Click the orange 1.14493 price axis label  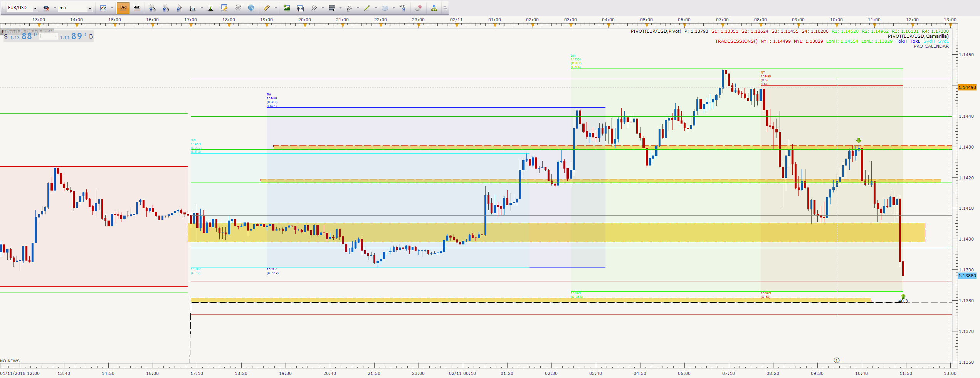click(967, 87)
